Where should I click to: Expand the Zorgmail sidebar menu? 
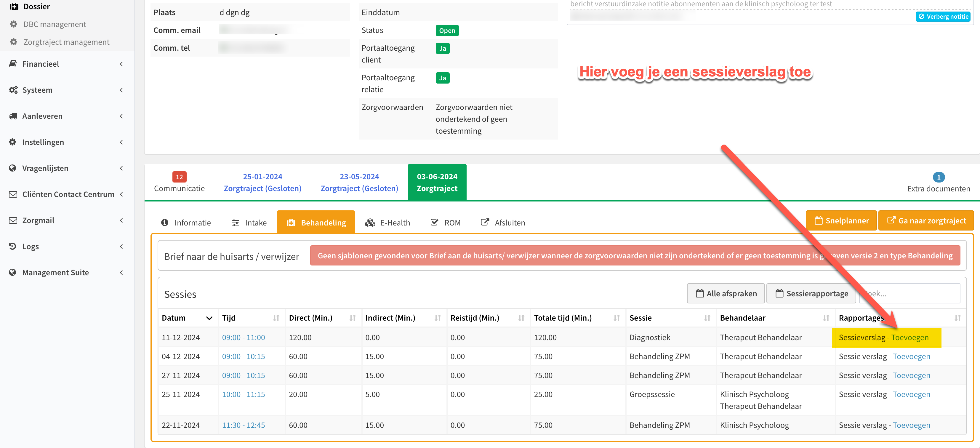121,220
